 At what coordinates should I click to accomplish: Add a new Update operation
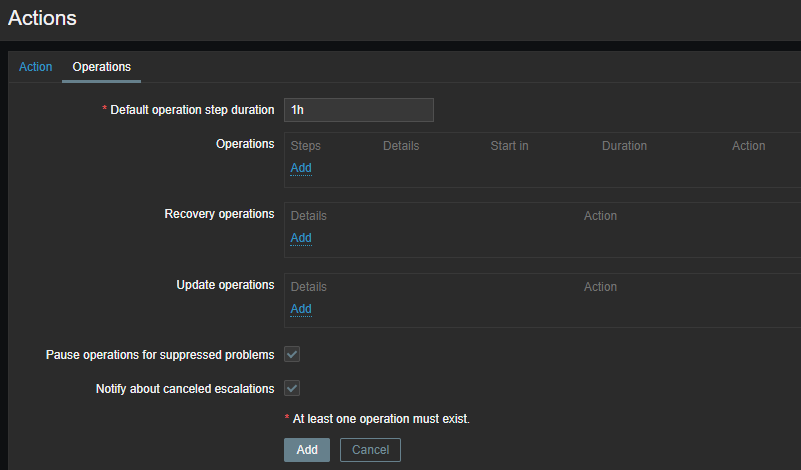coord(301,309)
